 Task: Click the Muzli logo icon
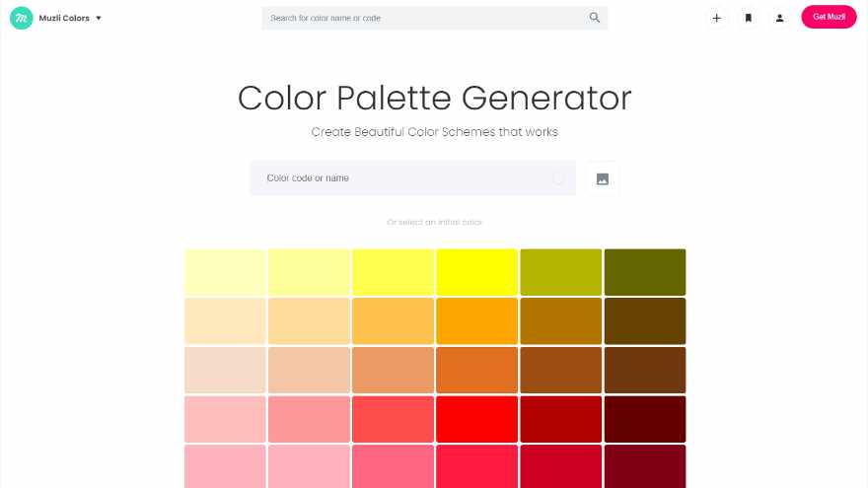click(22, 18)
